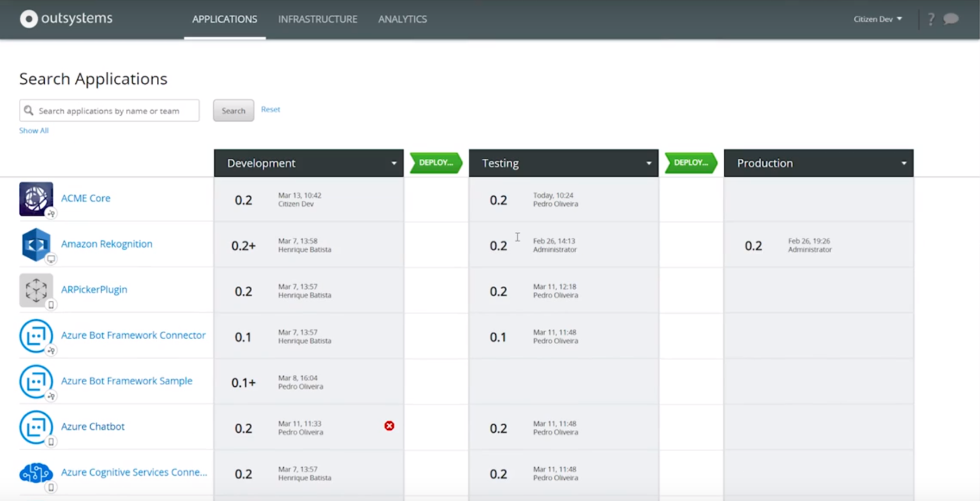Click the Reset link

pos(271,109)
